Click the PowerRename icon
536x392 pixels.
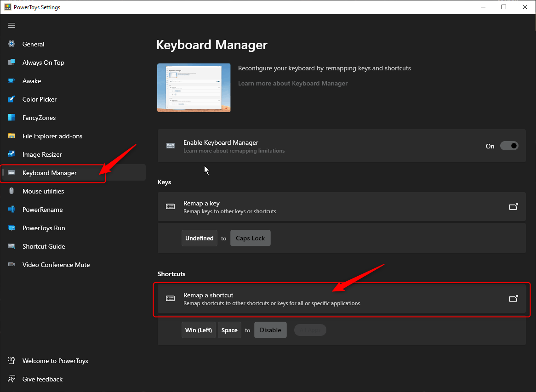pyautogui.click(x=11, y=209)
